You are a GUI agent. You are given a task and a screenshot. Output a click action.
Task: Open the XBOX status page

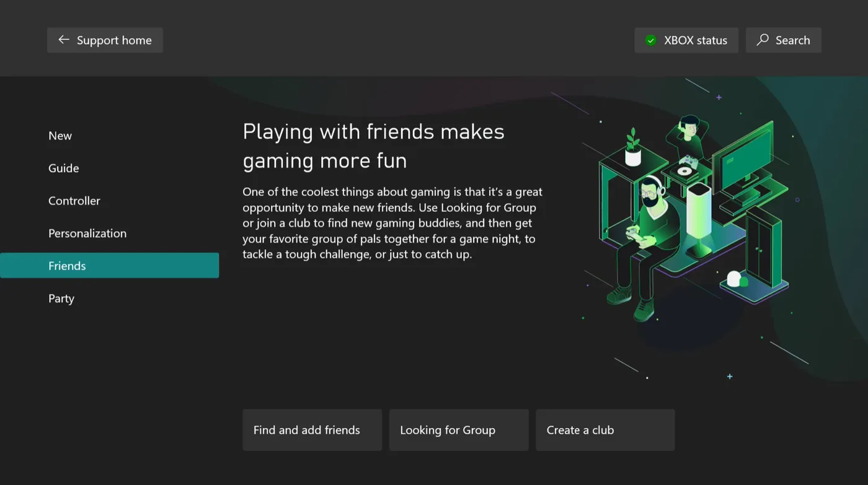pos(686,40)
